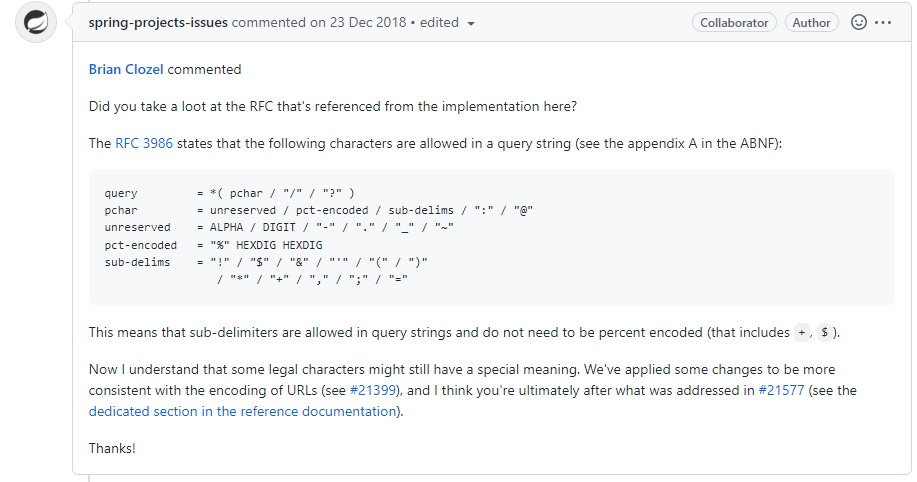Image resolution: width=917 pixels, height=482 pixels.
Task: Follow the RFC 3986 link
Action: 143,143
